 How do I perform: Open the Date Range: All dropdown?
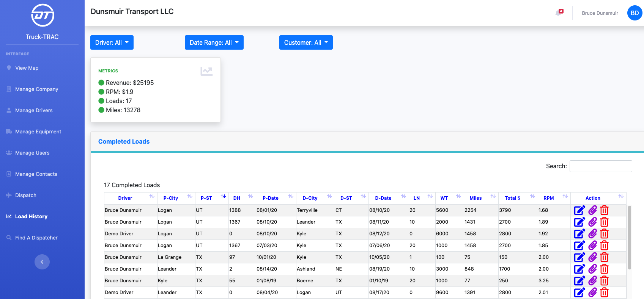214,42
